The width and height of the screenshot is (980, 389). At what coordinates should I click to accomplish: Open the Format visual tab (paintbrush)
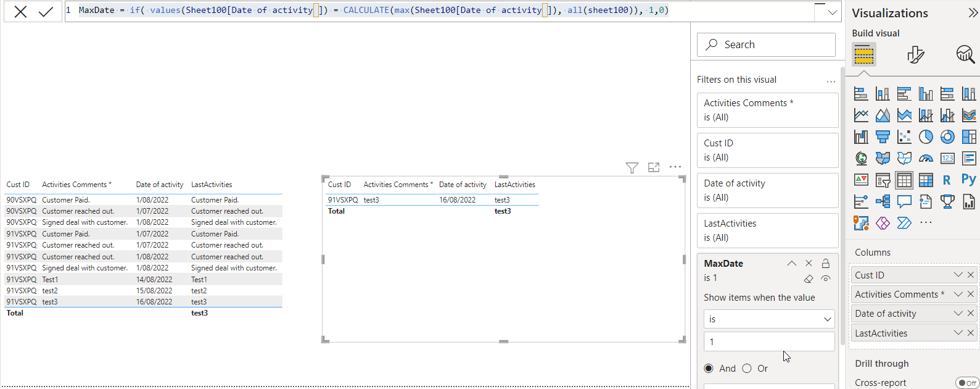point(915,55)
